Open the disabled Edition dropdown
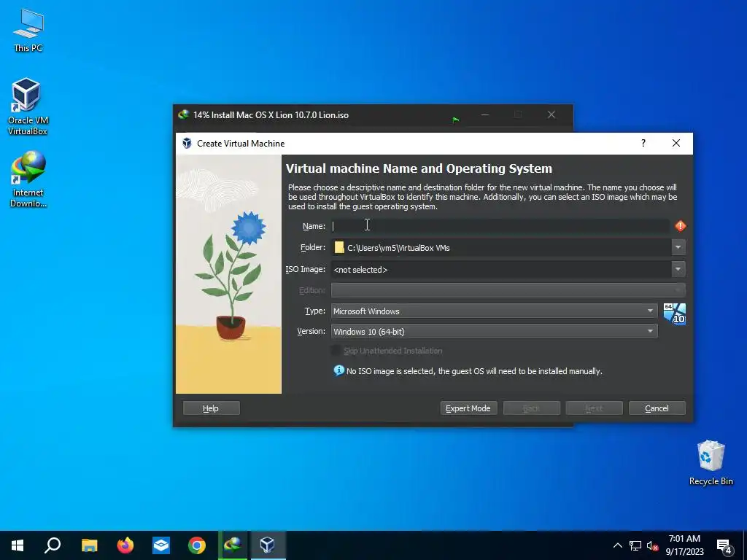The height and width of the screenshot is (560, 747). 508,290
